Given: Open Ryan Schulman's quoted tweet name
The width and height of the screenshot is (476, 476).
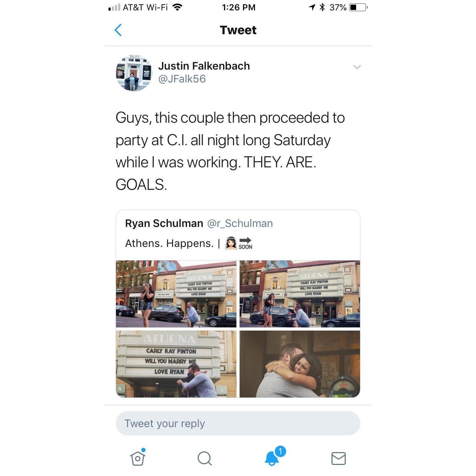Looking at the screenshot, I should (x=164, y=223).
